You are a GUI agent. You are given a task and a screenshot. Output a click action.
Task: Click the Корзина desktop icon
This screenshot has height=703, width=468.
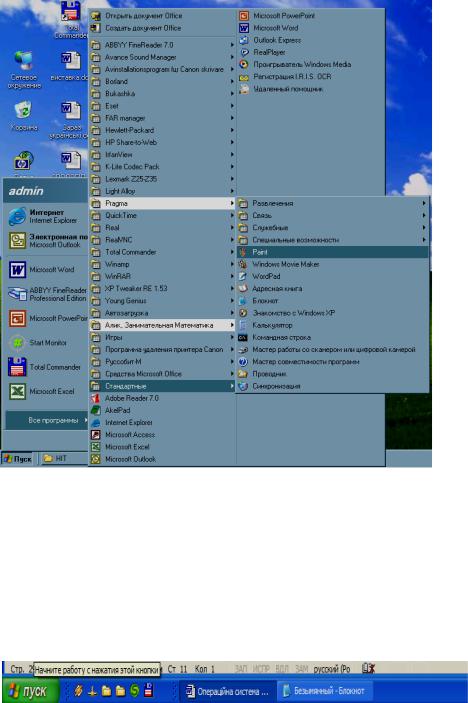[23, 116]
